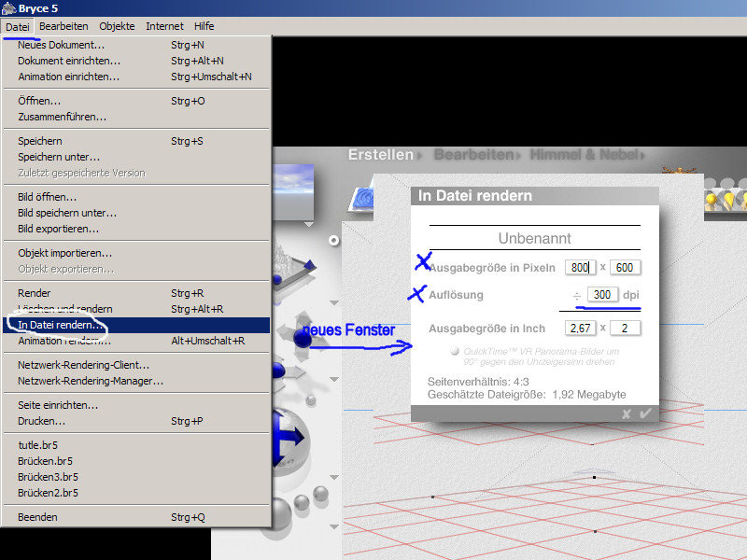Viewport: 747px width, 560px height.
Task: Click the inch width field showing 2,67
Action: click(580, 329)
